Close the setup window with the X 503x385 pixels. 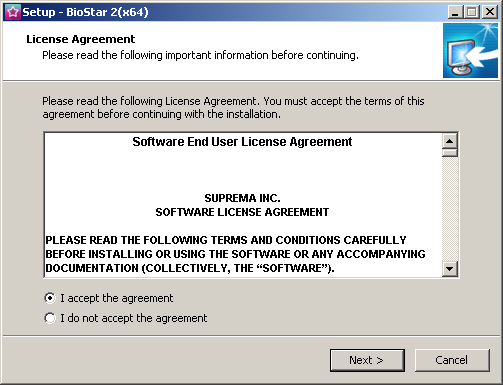click(490, 12)
